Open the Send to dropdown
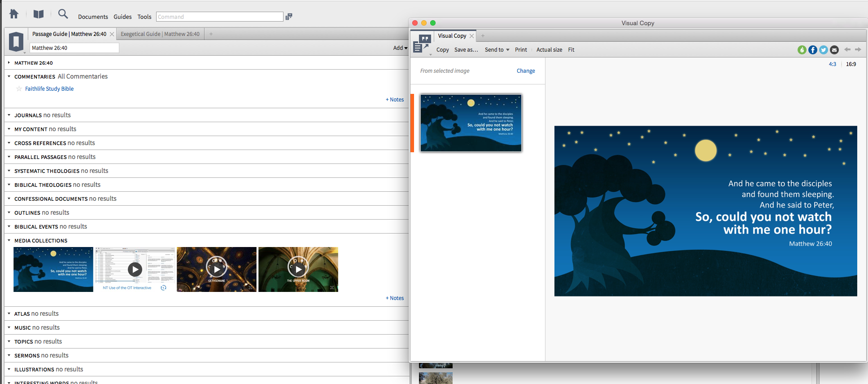Viewport: 868px width, 384px height. [x=497, y=50]
